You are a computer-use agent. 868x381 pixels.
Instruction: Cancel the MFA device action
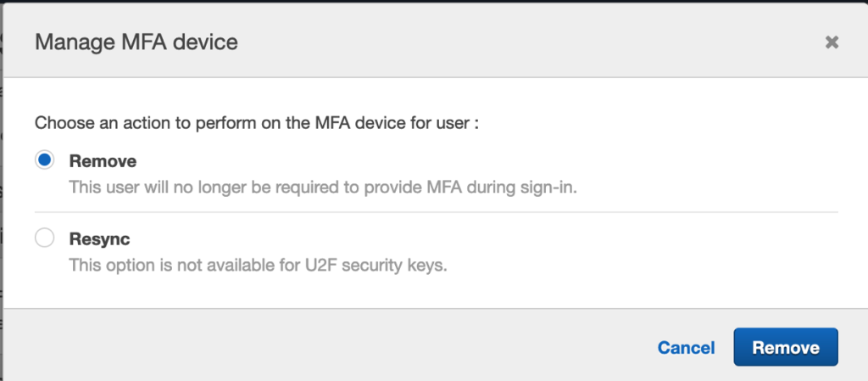click(686, 348)
